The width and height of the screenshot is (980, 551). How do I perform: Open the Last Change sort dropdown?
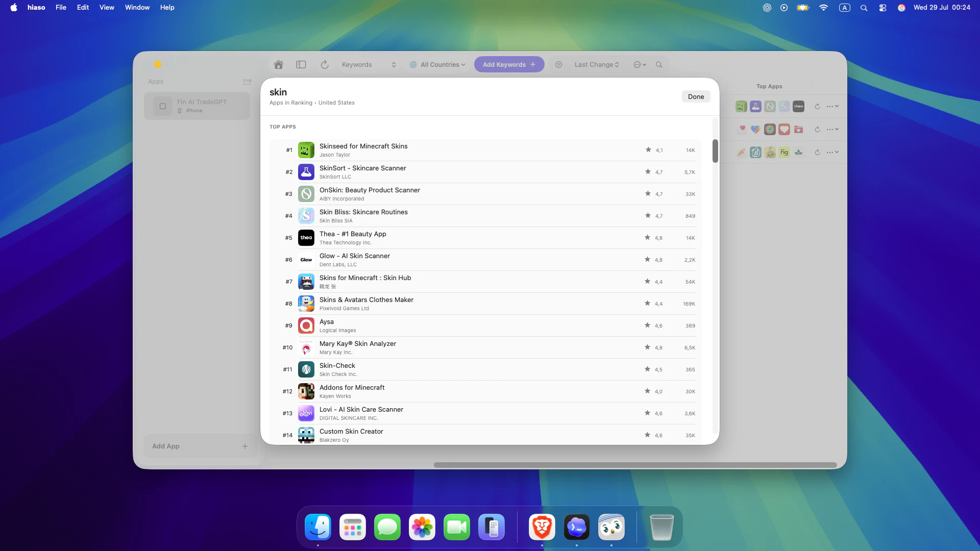[597, 65]
